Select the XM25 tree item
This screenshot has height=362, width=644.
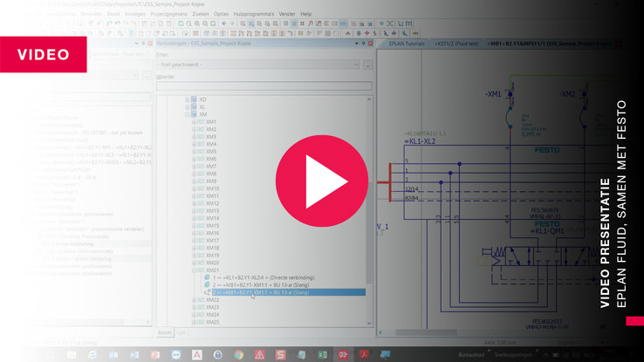click(212, 322)
